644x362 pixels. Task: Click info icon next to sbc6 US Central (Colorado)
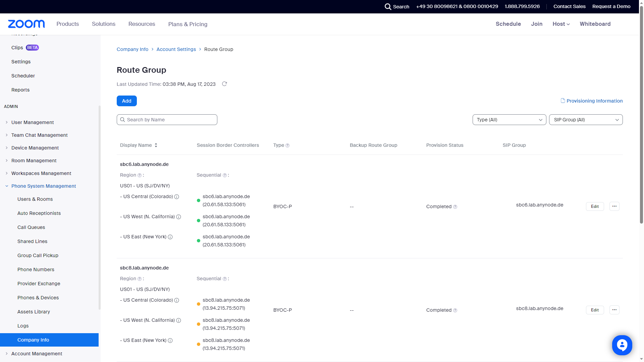(x=177, y=197)
